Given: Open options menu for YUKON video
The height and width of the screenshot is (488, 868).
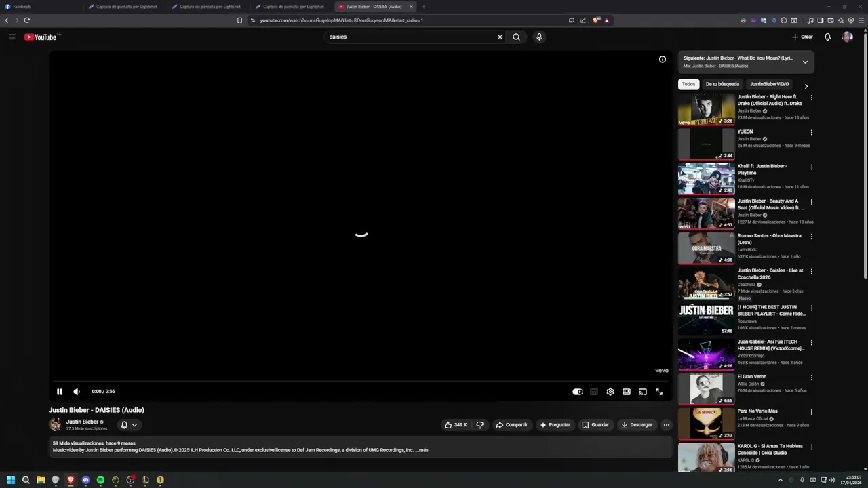Looking at the screenshot, I should [811, 132].
